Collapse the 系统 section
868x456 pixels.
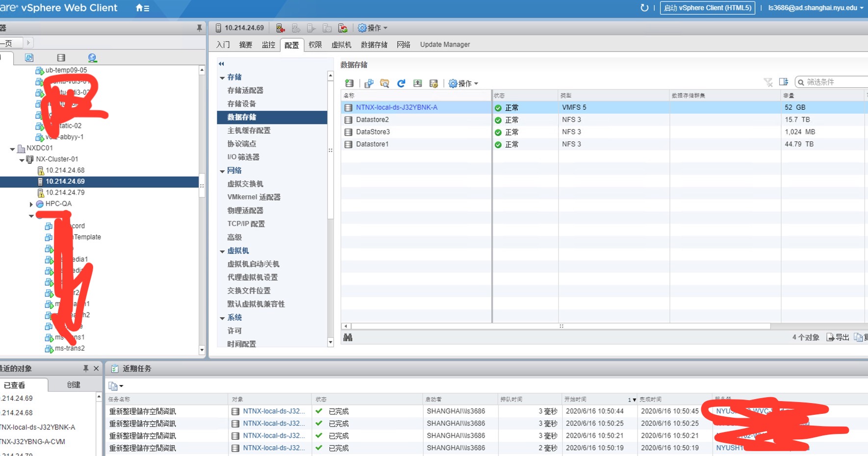click(x=222, y=318)
